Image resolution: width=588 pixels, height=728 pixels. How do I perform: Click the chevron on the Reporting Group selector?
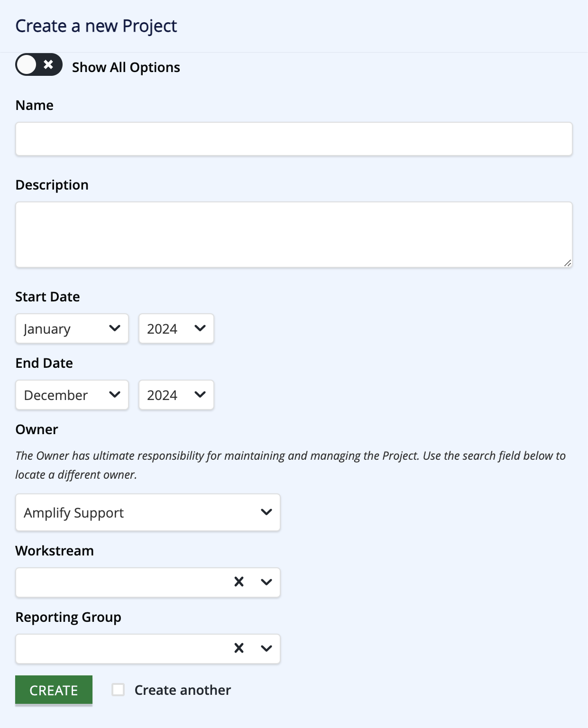point(266,648)
